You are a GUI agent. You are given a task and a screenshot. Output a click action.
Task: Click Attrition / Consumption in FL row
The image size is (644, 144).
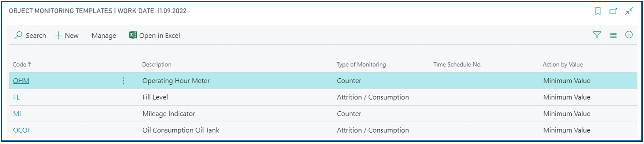pyautogui.click(x=373, y=97)
